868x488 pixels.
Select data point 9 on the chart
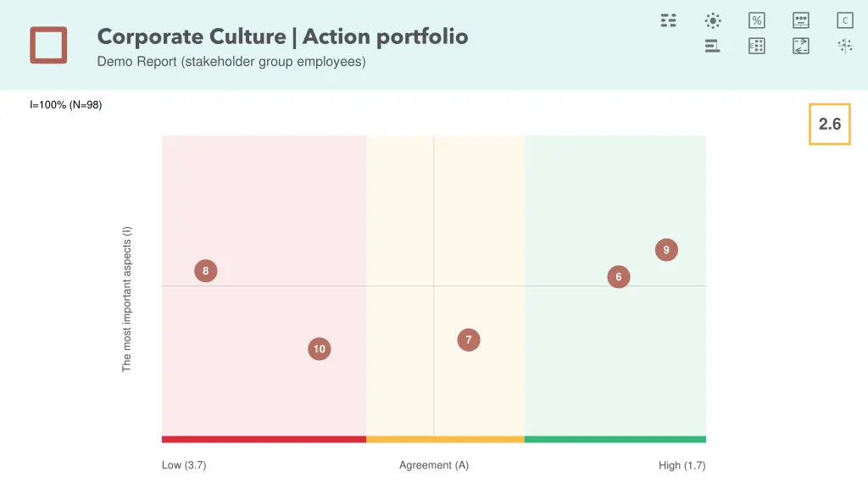point(666,250)
